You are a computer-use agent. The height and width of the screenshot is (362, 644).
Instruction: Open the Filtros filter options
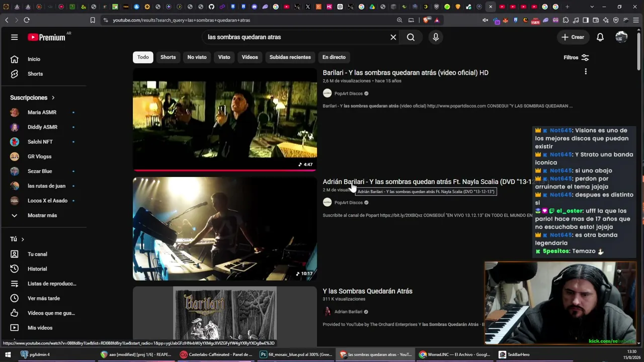coord(576,57)
